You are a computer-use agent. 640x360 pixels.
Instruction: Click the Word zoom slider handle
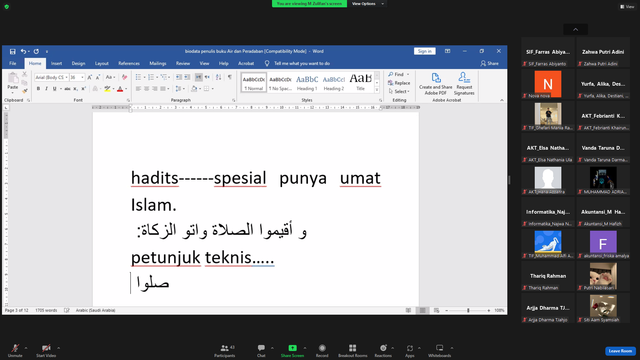pyautogui.click(x=468, y=311)
